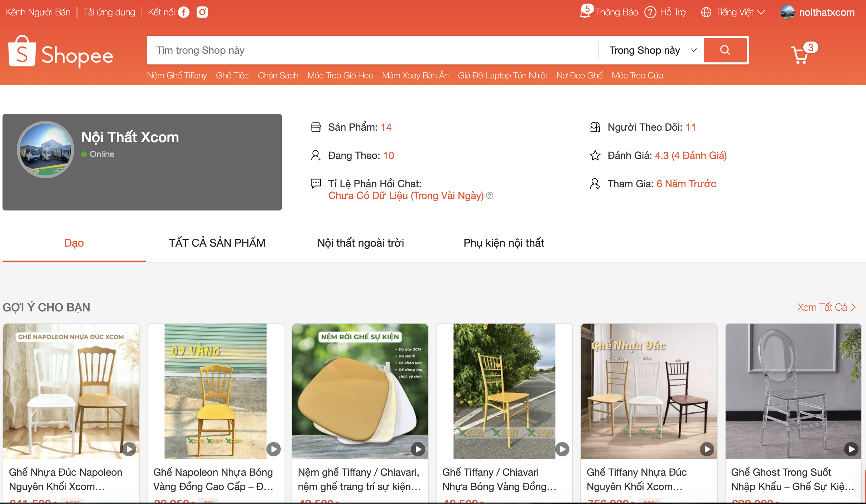Play video on Nệm ghế Tiffany product

coord(418,449)
